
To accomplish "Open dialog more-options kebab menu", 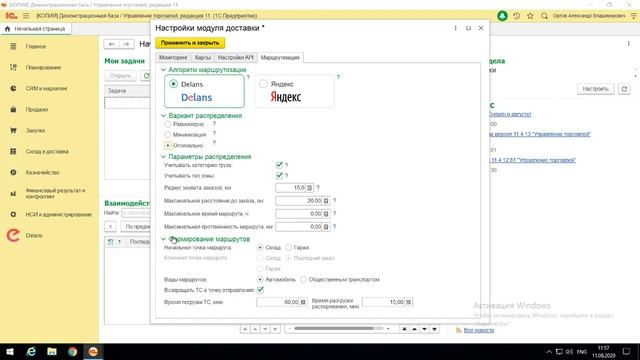I will (x=456, y=28).
